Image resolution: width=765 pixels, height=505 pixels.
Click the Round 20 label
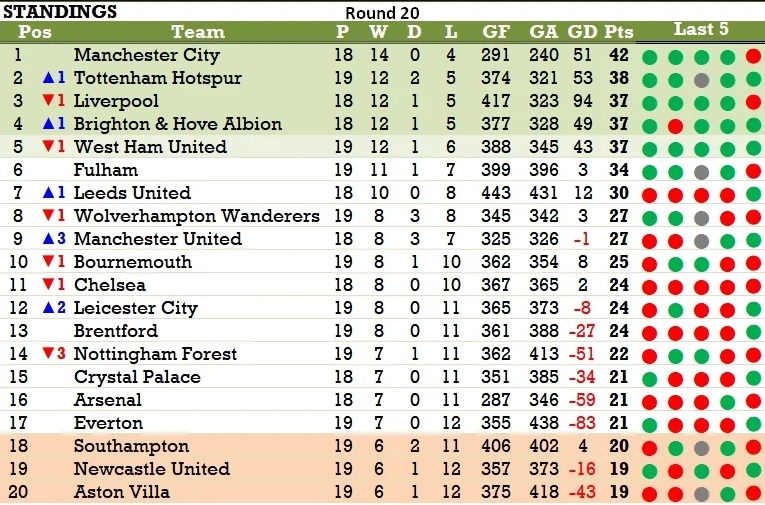(x=382, y=13)
